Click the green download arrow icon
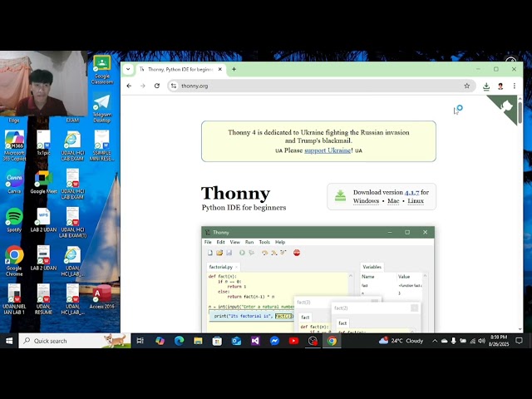The width and height of the screenshot is (532, 399). coord(340,196)
